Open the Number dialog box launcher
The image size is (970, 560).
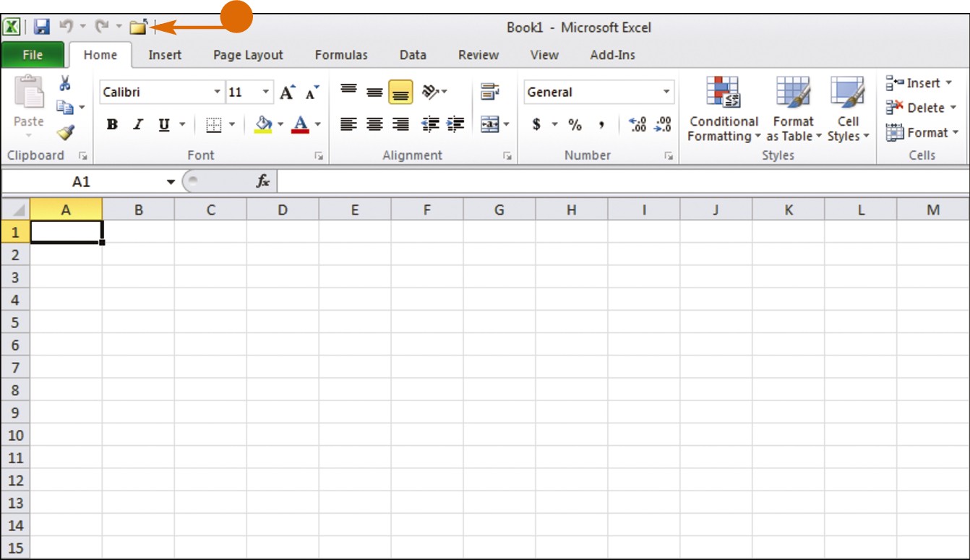[669, 155]
